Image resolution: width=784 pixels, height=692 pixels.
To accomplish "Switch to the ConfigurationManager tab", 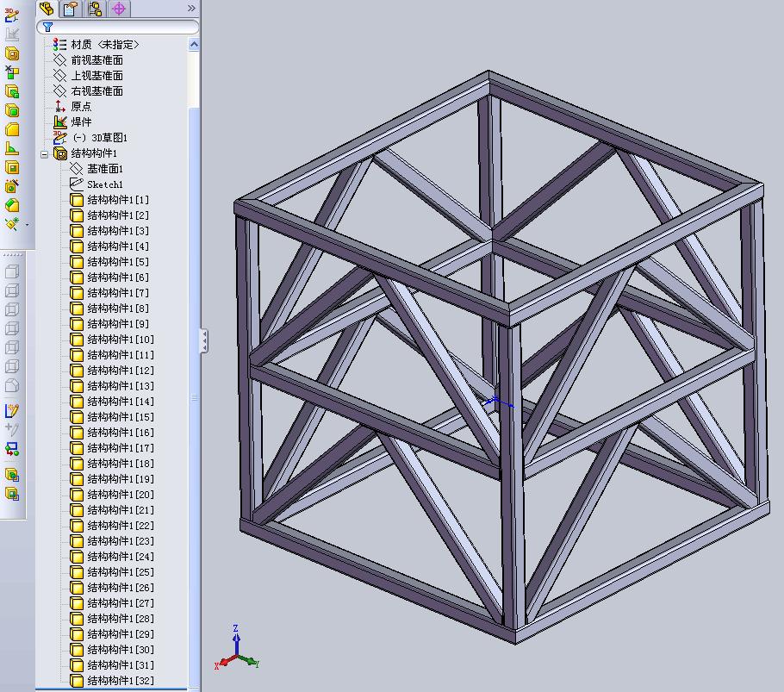I will (x=95, y=9).
